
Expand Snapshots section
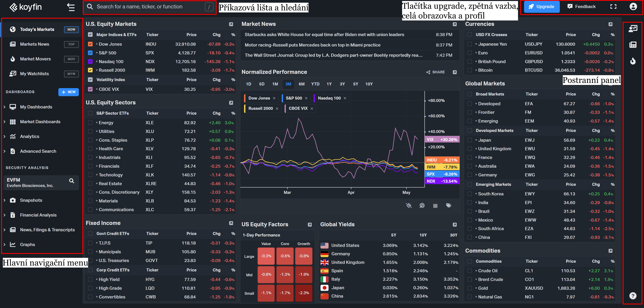5,200
